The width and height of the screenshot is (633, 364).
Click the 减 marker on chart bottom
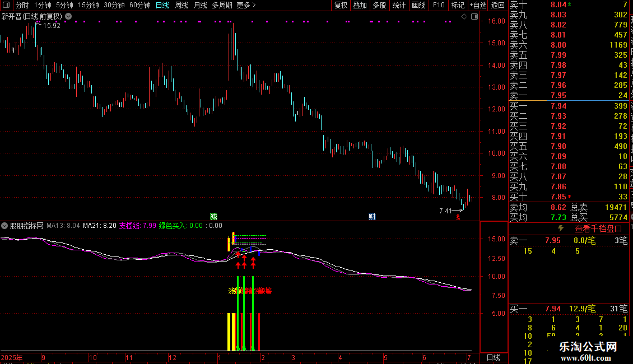tap(214, 217)
